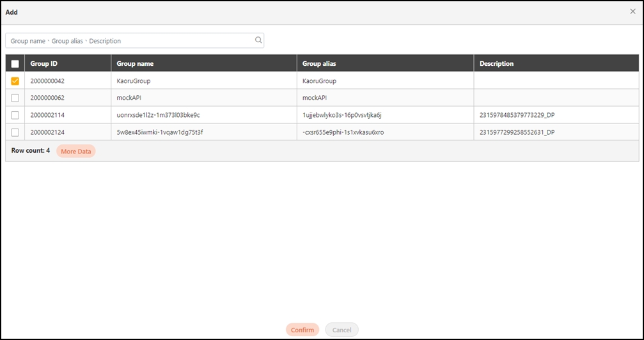Click the Group name column header
644x340 pixels.
coord(135,64)
